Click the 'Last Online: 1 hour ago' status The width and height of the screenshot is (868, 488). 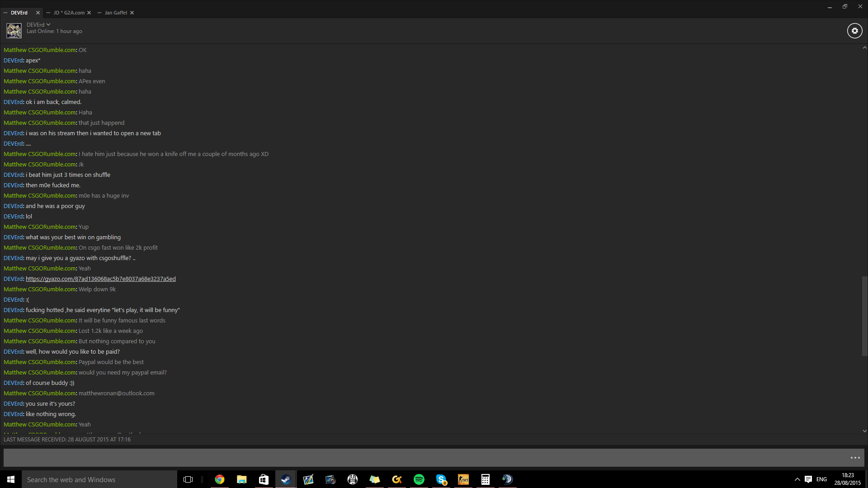coord(54,32)
